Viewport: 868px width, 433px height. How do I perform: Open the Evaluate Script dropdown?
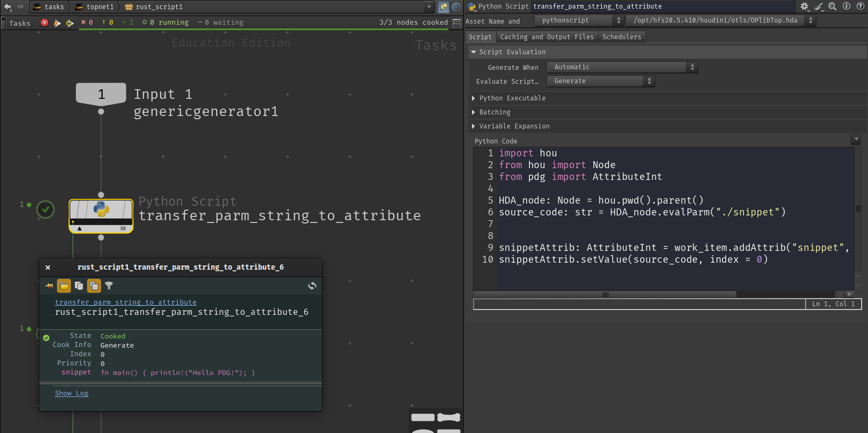point(600,81)
